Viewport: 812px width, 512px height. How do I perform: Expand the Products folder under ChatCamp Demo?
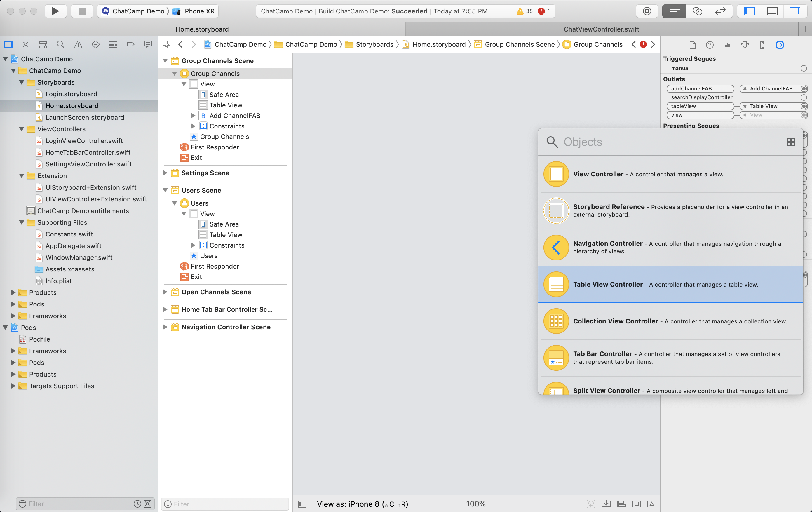point(13,292)
